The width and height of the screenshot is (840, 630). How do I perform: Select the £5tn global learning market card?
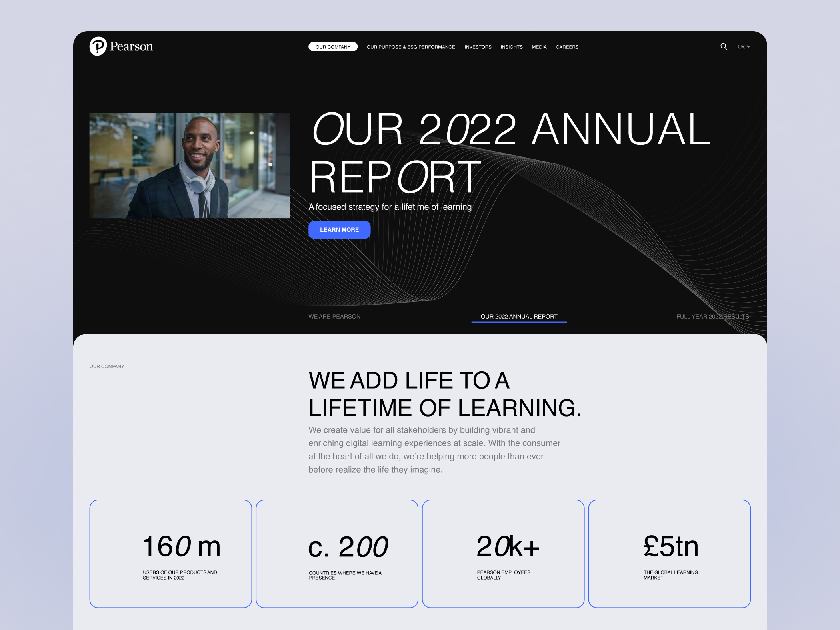[x=669, y=554]
